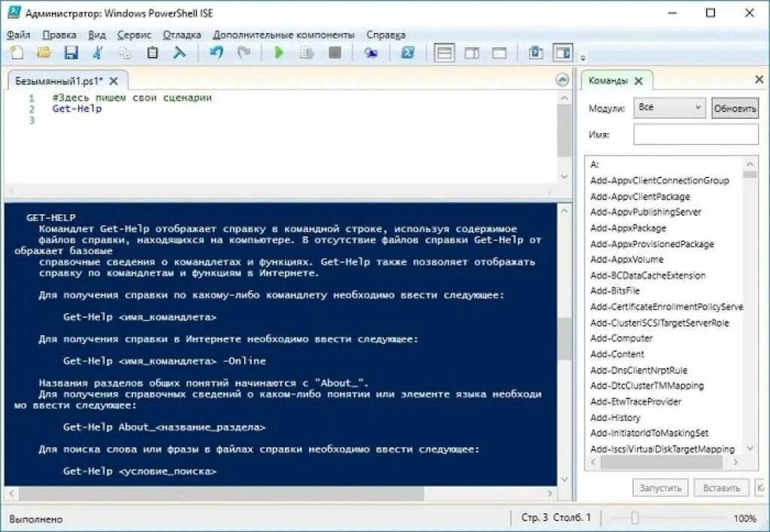Click Get-Help on line 2 of the script
Image resolution: width=770 pixels, height=532 pixels.
[x=77, y=108]
